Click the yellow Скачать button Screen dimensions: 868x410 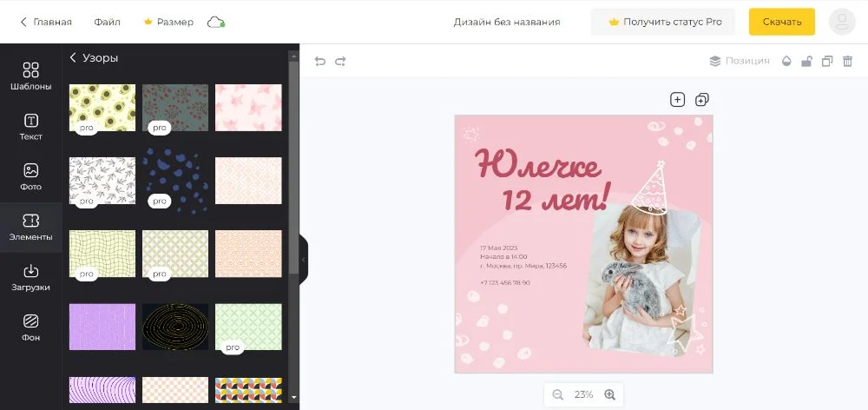pos(782,23)
